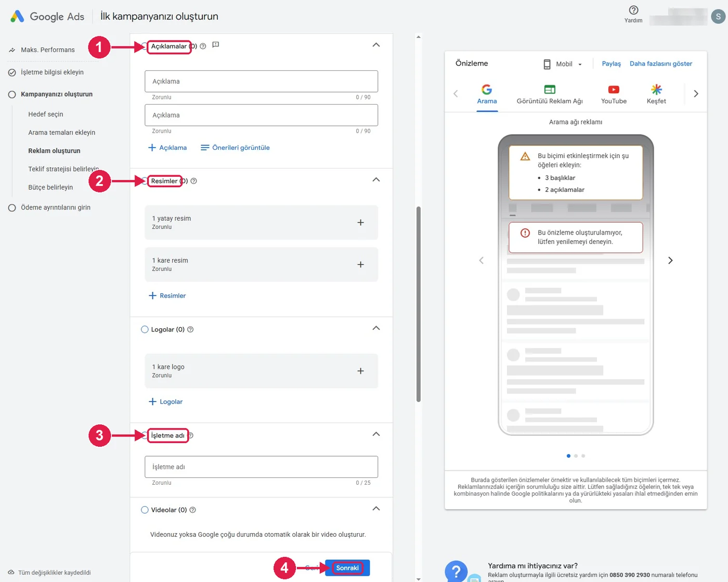Click the Paylaş link
Screen dimensions: 728x582
(612, 63)
